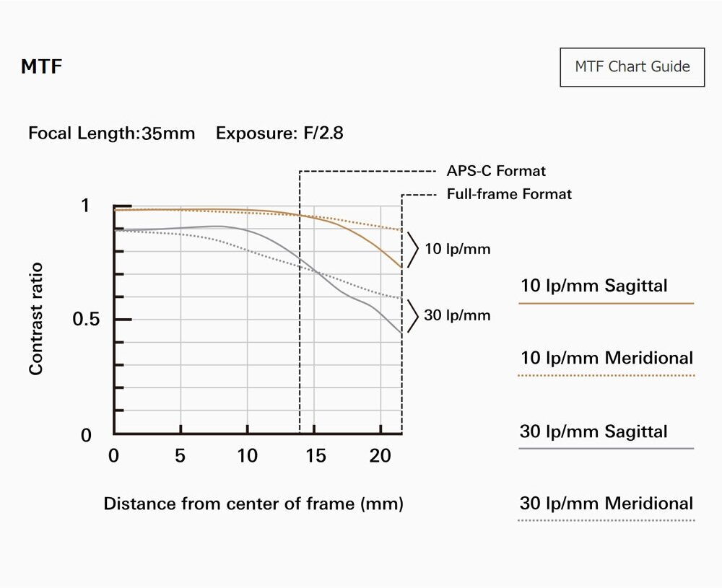
Task: Click the Contrast ratio axis title
Action: coord(36,319)
